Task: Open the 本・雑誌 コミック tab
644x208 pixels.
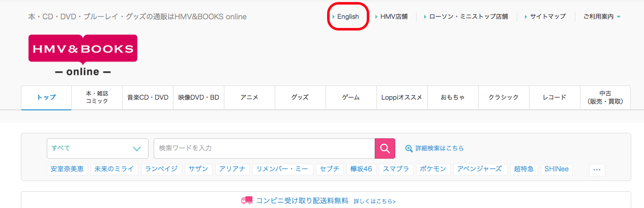Action: click(x=97, y=98)
